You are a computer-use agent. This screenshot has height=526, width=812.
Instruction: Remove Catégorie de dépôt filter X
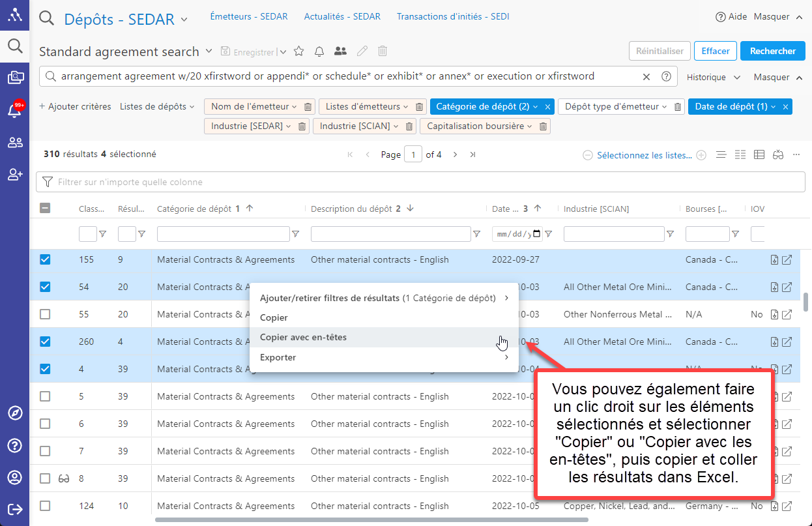click(x=547, y=107)
